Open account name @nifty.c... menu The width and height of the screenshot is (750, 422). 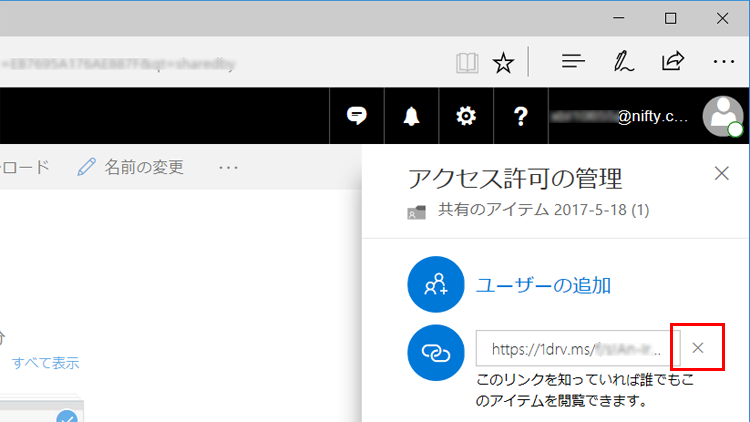coord(619,116)
